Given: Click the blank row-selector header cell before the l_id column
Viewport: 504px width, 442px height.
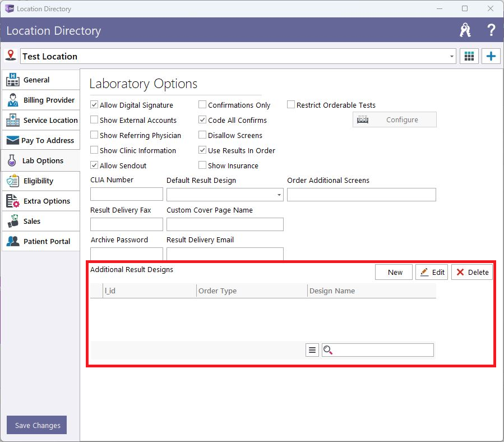Looking at the screenshot, I should (96, 291).
